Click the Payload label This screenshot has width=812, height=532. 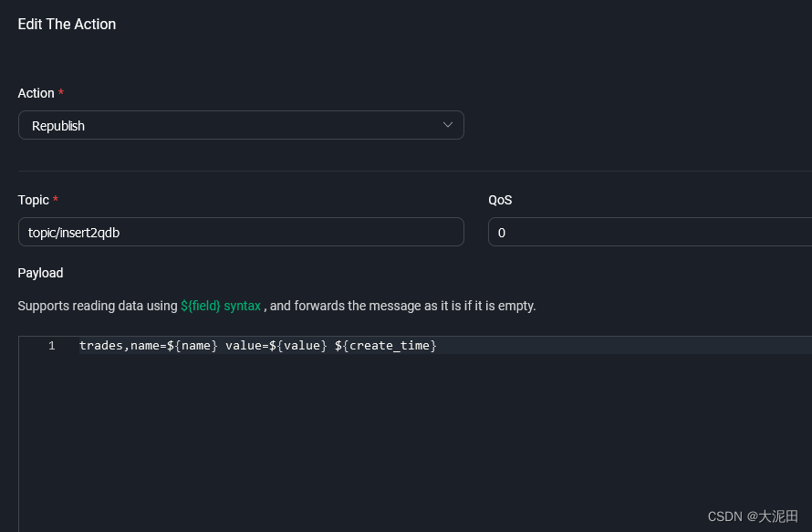(40, 273)
